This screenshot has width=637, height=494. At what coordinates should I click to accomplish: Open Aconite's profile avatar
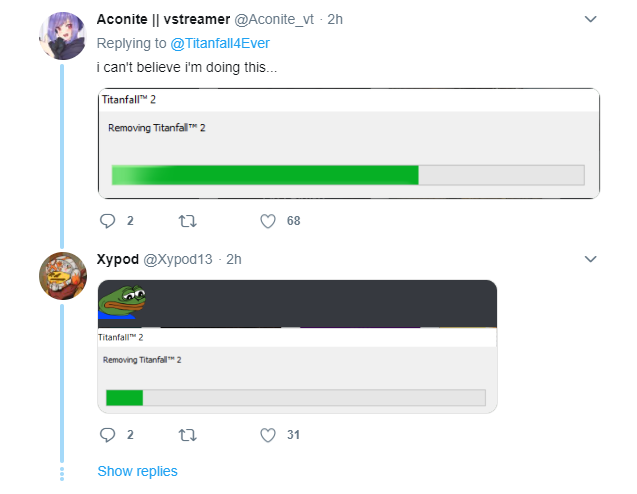coord(62,37)
